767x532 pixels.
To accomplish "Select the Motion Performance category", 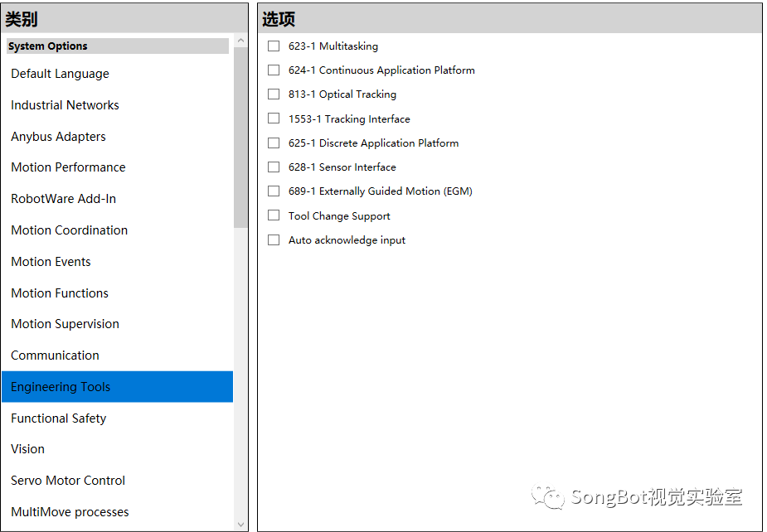I will [118, 167].
